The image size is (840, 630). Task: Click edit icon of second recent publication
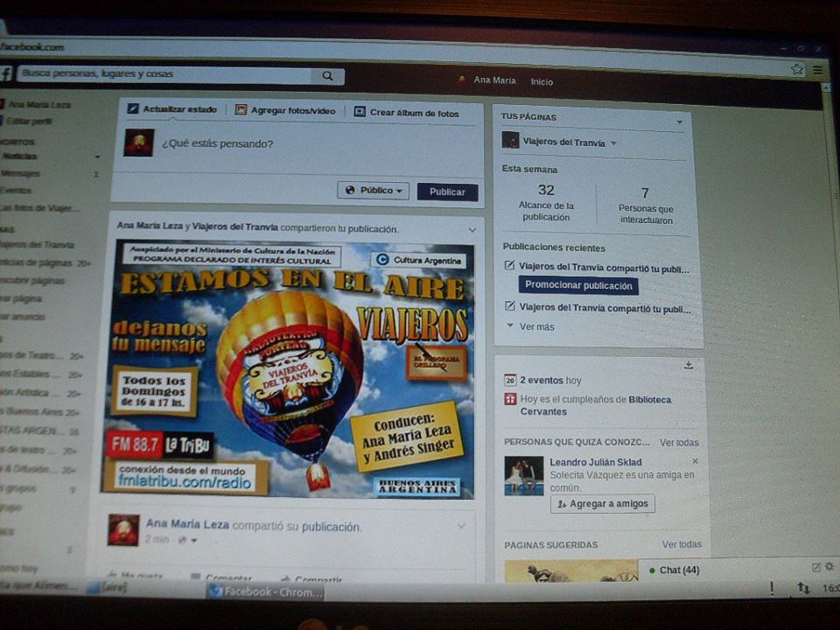pyautogui.click(x=510, y=306)
